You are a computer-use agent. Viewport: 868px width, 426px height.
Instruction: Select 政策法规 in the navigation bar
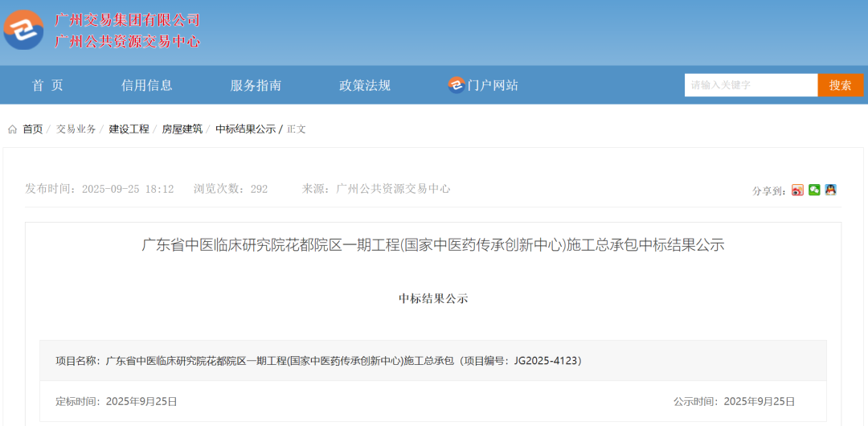[365, 85]
